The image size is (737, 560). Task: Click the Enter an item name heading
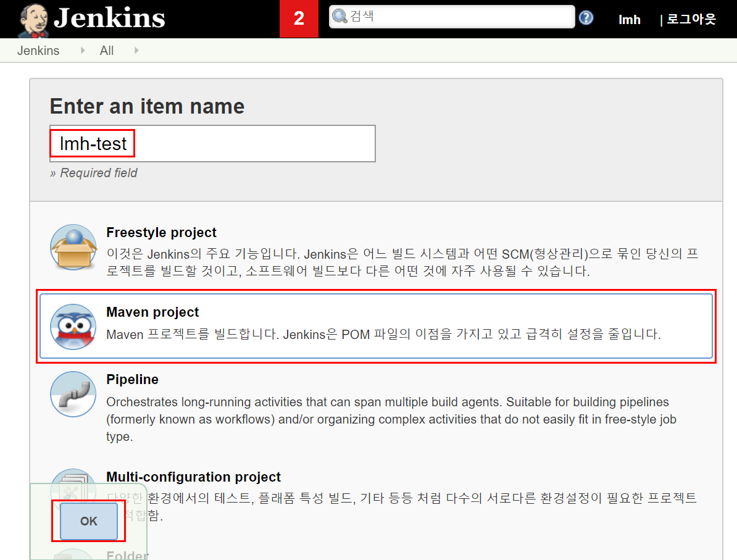coord(147,106)
